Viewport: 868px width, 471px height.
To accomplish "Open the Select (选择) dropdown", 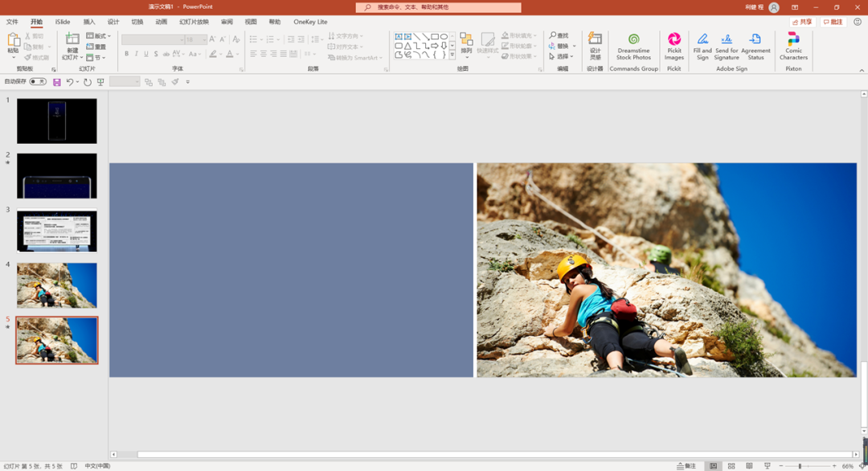I will [x=561, y=56].
